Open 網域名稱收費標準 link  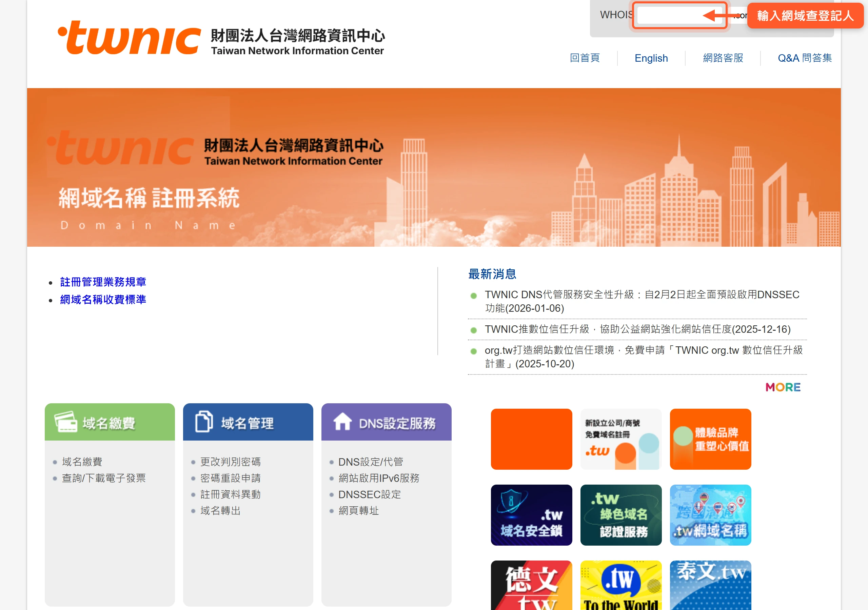103,300
